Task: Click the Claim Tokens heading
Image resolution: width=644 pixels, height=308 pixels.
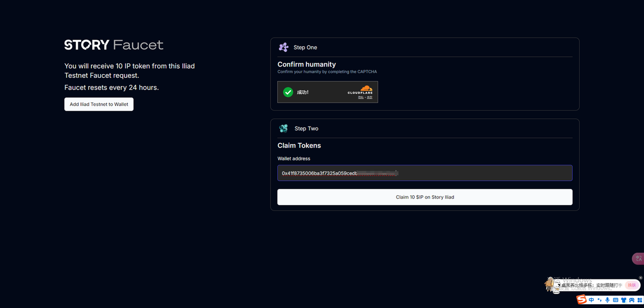Action: click(299, 145)
